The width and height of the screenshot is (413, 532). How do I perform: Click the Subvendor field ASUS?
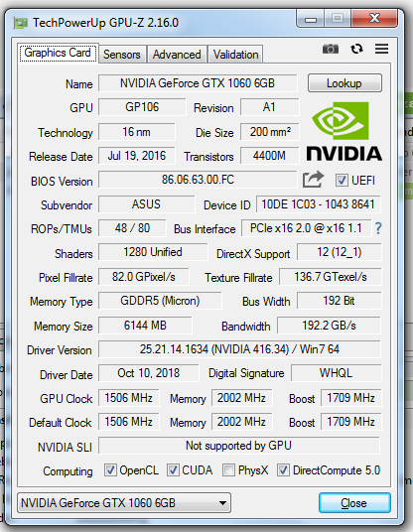(x=147, y=204)
